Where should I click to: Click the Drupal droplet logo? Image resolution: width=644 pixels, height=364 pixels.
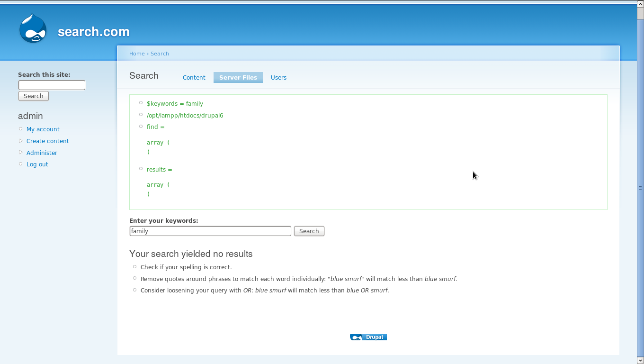(x=33, y=28)
